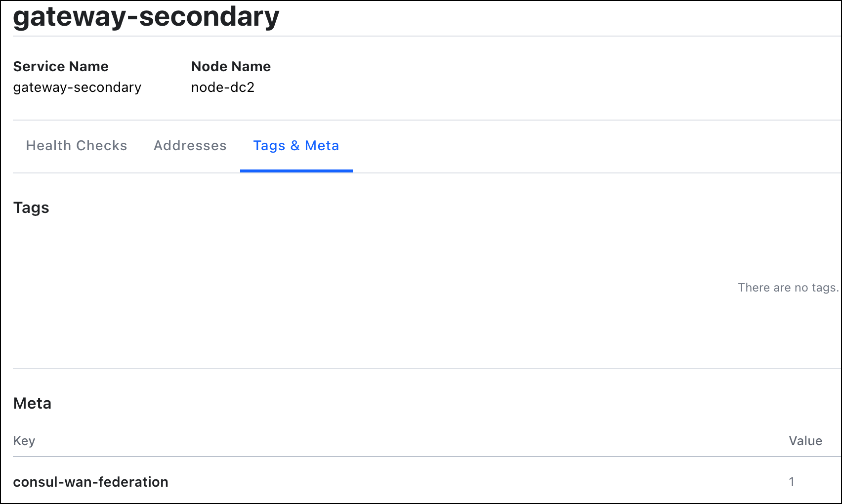The image size is (842, 504).
Task: Select the consul-wan-federation meta key
Action: click(x=90, y=482)
